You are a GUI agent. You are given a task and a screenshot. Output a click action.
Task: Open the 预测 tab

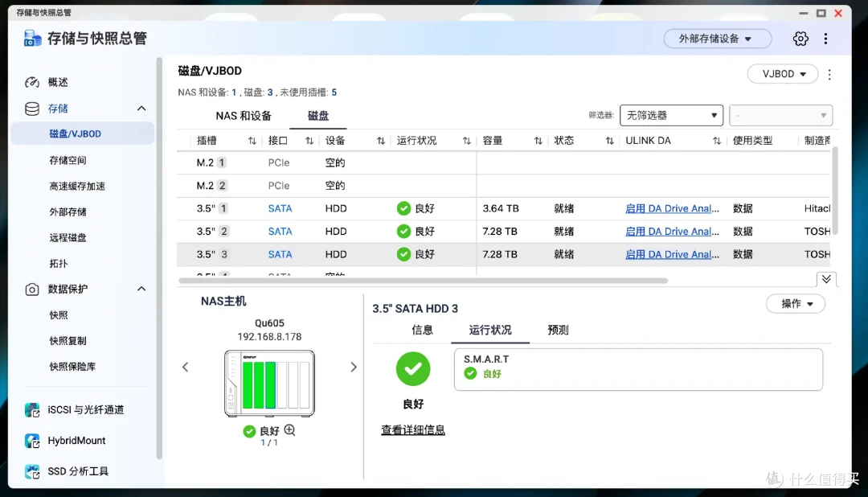pyautogui.click(x=558, y=331)
